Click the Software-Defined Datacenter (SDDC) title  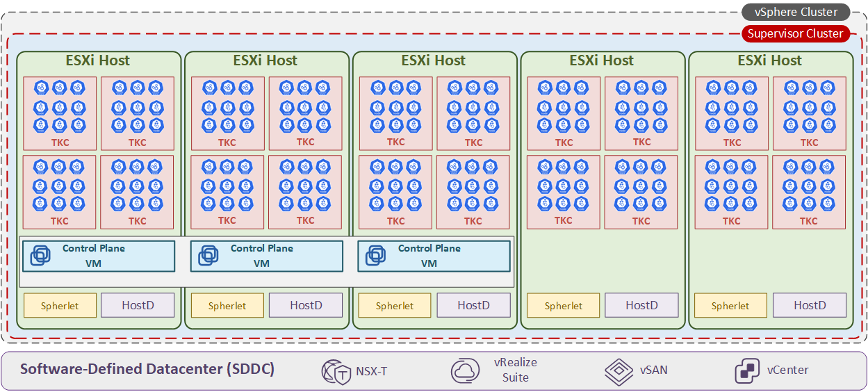tap(147, 369)
